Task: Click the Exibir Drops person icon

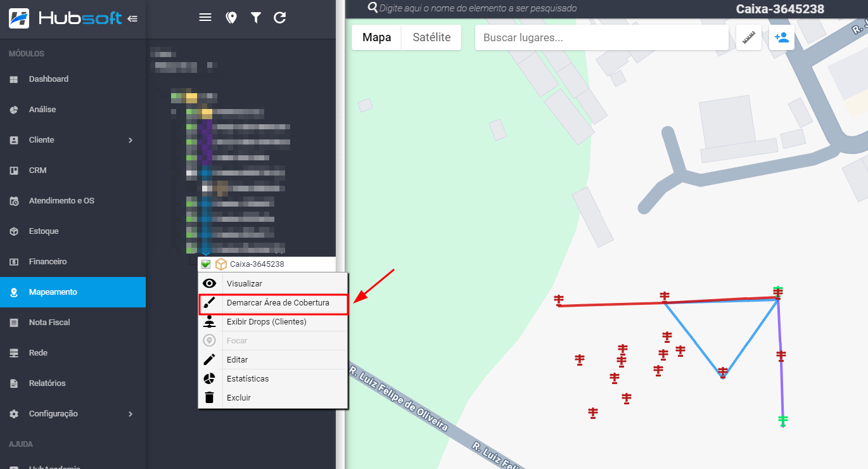Action: [210, 322]
